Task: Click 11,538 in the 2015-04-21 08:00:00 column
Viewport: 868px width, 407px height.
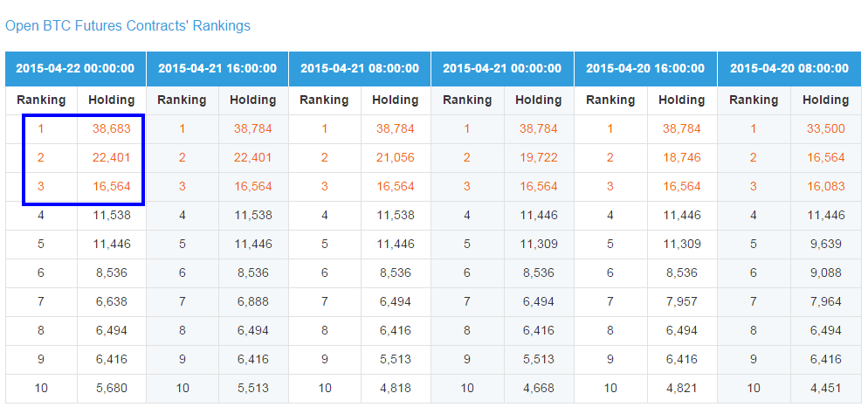Action: (x=396, y=216)
